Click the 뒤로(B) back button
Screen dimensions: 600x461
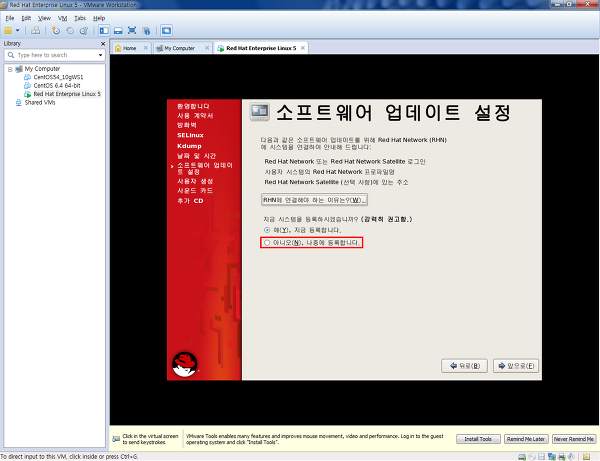(x=464, y=366)
